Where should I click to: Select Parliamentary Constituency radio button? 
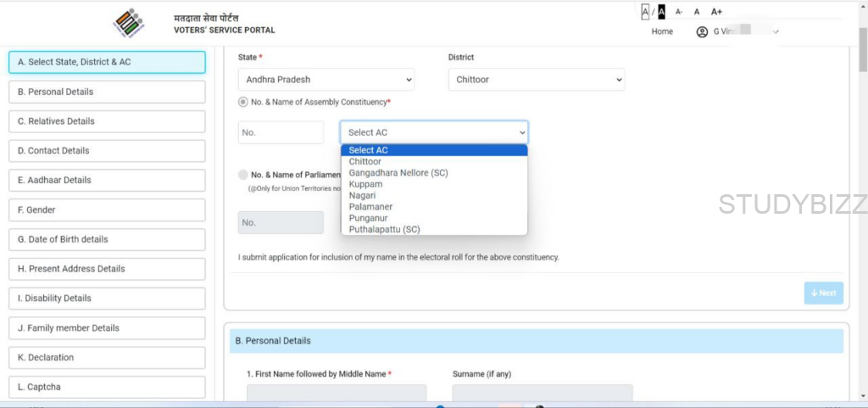(243, 175)
